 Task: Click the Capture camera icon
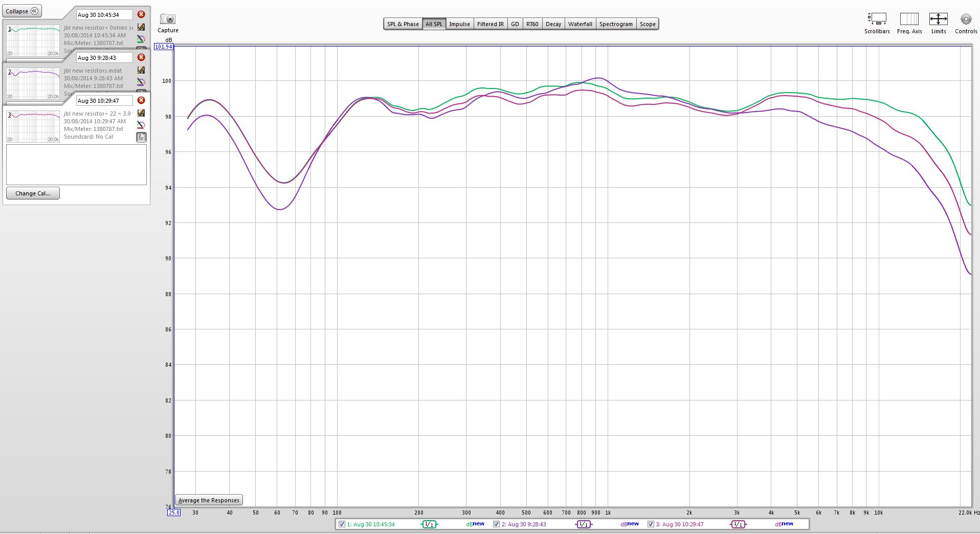point(168,19)
